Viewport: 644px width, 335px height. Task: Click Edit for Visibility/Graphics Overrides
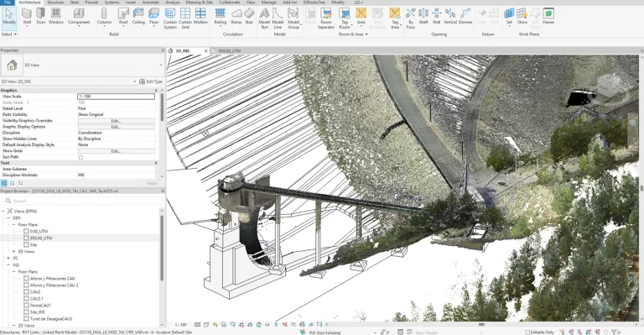pyautogui.click(x=117, y=121)
